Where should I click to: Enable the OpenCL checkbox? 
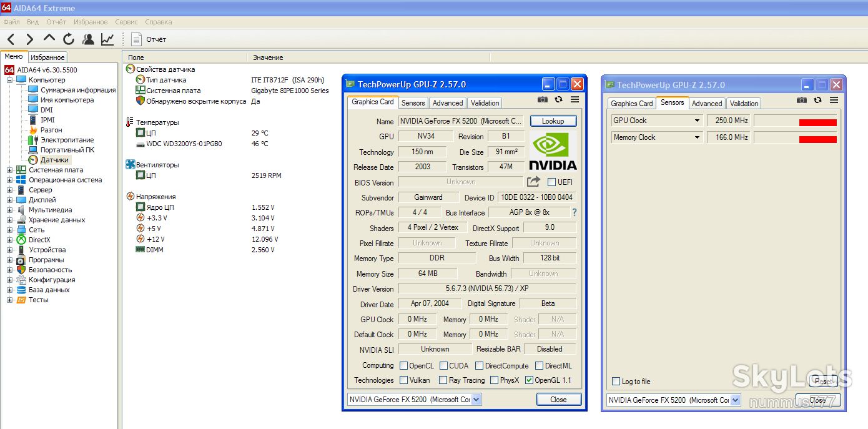[x=404, y=366]
